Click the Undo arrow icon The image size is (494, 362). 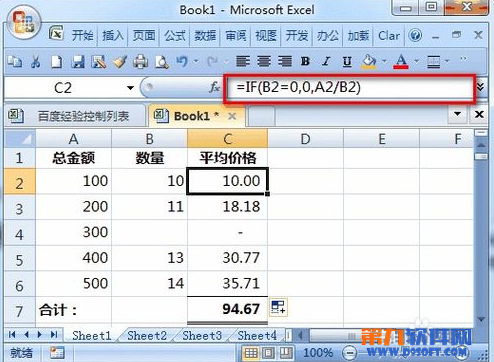click(183, 62)
